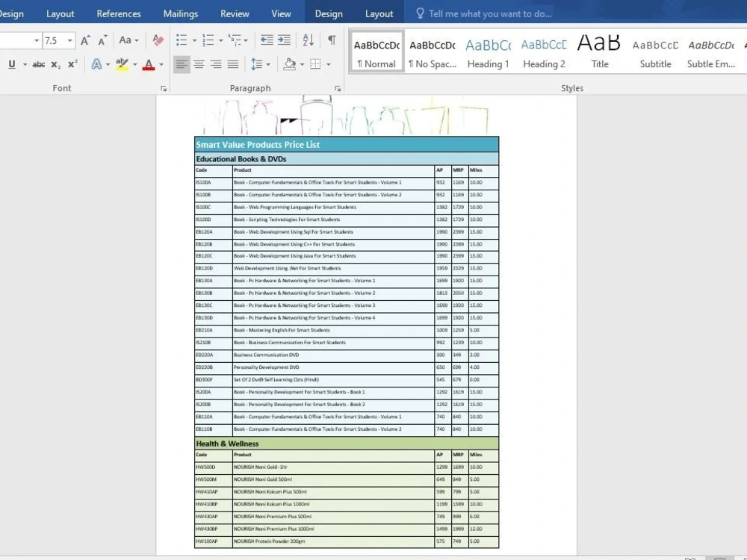Click the code cell 'HW500D'

tap(214, 467)
